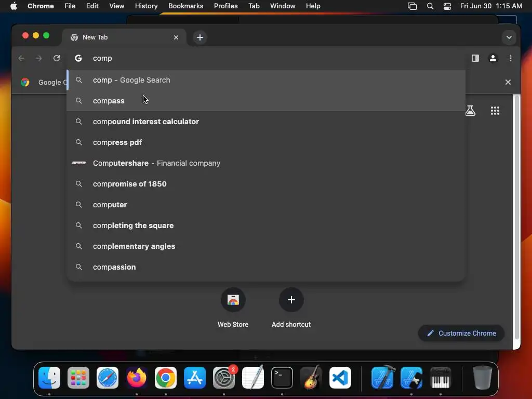The height and width of the screenshot is (399, 532).
Task: Open the Chrome side panel icon
Action: click(x=475, y=58)
